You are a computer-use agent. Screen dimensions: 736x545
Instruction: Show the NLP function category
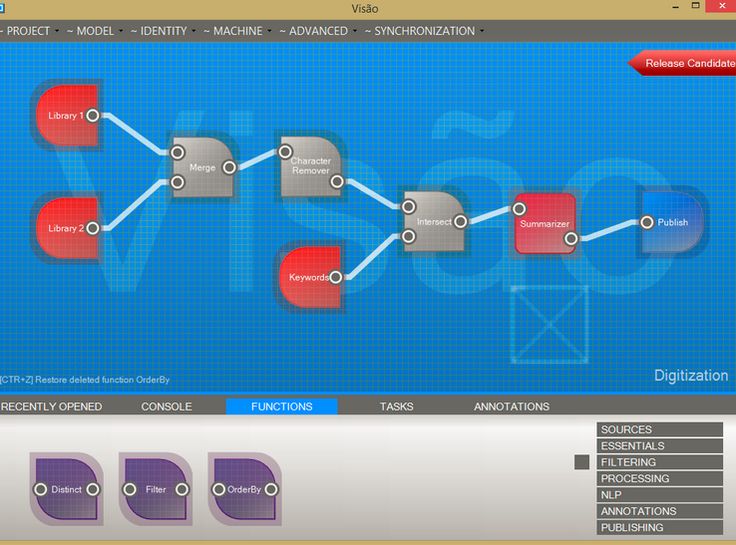pos(659,495)
